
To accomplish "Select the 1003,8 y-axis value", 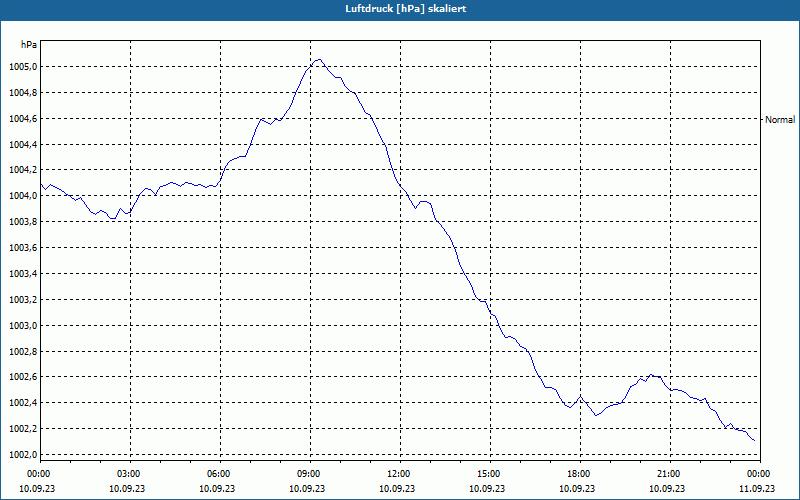I will click(x=22, y=222).
